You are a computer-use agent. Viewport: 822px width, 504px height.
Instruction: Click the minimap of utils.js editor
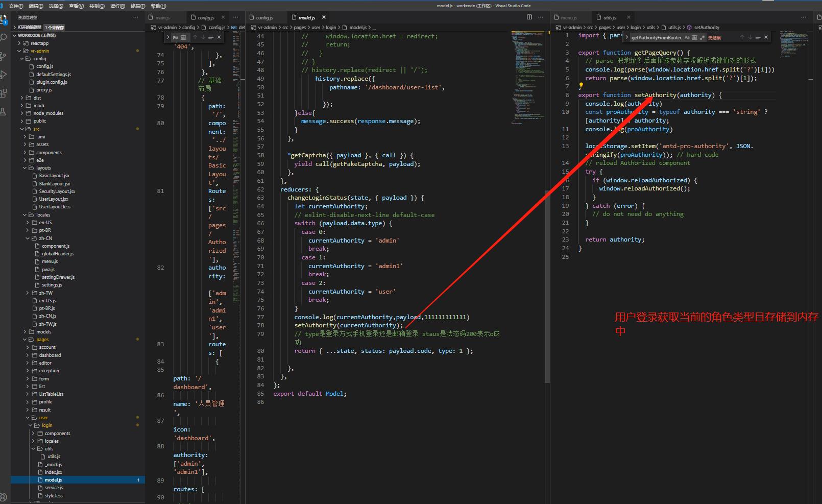pyautogui.click(x=794, y=43)
